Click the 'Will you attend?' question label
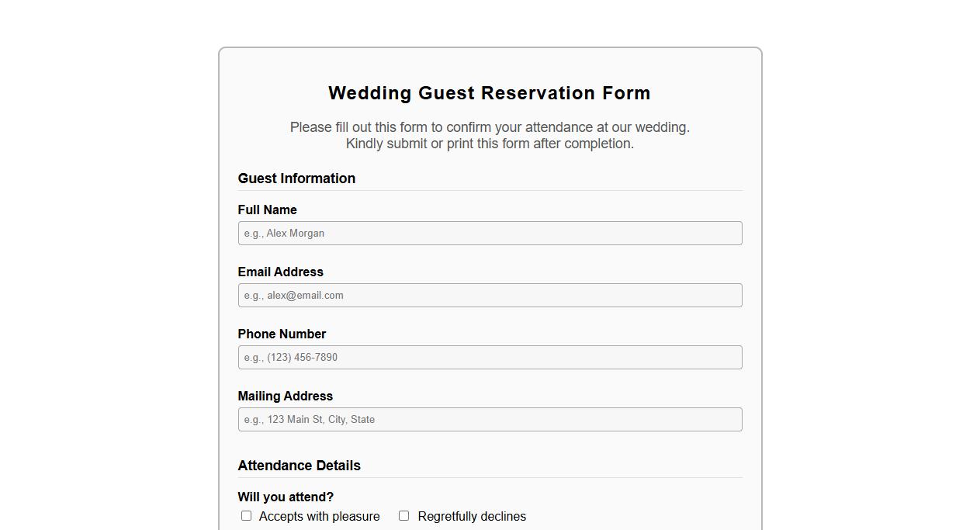980x530 pixels. coord(286,497)
